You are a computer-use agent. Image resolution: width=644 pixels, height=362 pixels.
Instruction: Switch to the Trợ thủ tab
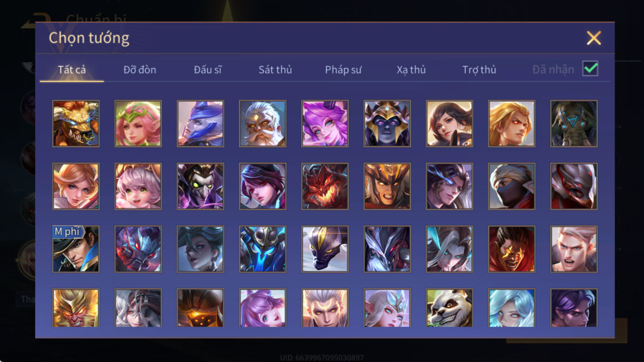pyautogui.click(x=479, y=69)
